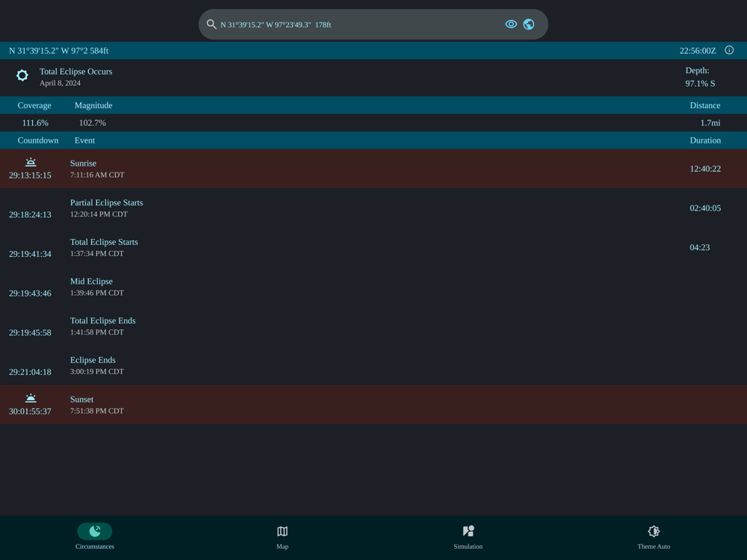Select Eclipse Ends event
Image resolution: width=747 pixels, height=560 pixels.
pos(93,360)
